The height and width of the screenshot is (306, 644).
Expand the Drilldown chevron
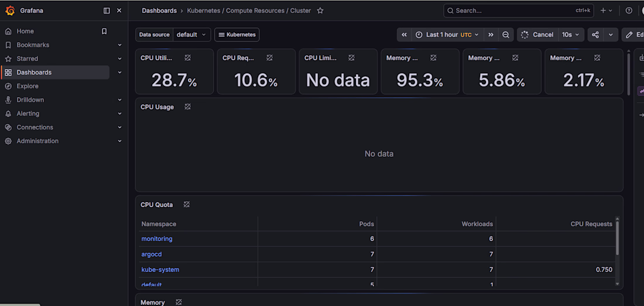coord(120,99)
